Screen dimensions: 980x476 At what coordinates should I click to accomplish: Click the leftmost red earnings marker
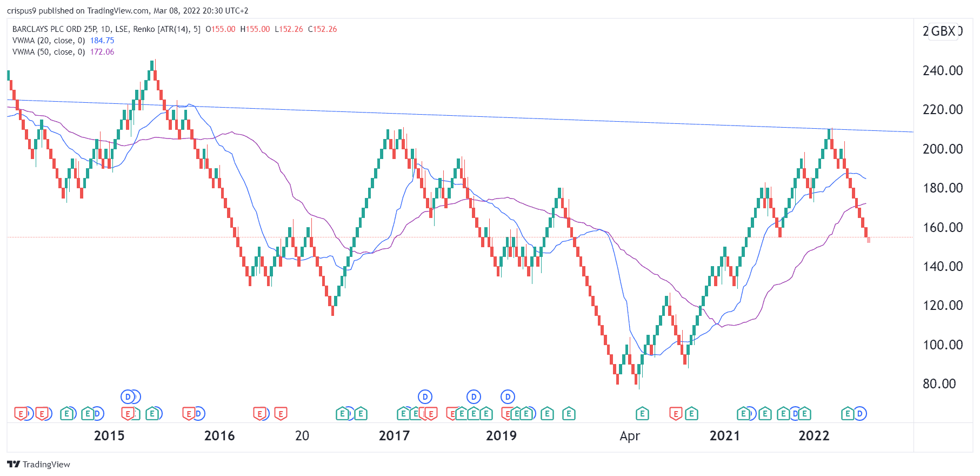21,414
